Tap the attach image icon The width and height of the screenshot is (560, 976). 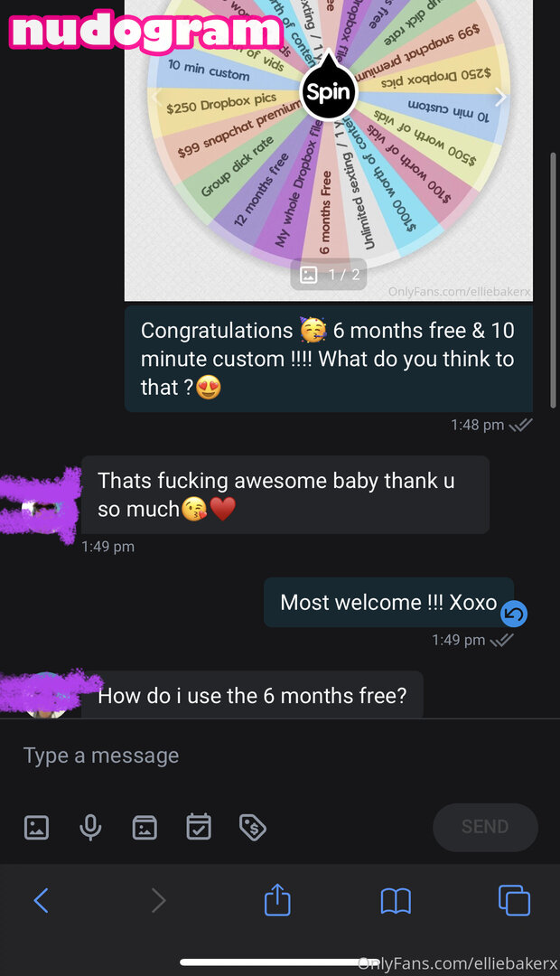tap(36, 827)
